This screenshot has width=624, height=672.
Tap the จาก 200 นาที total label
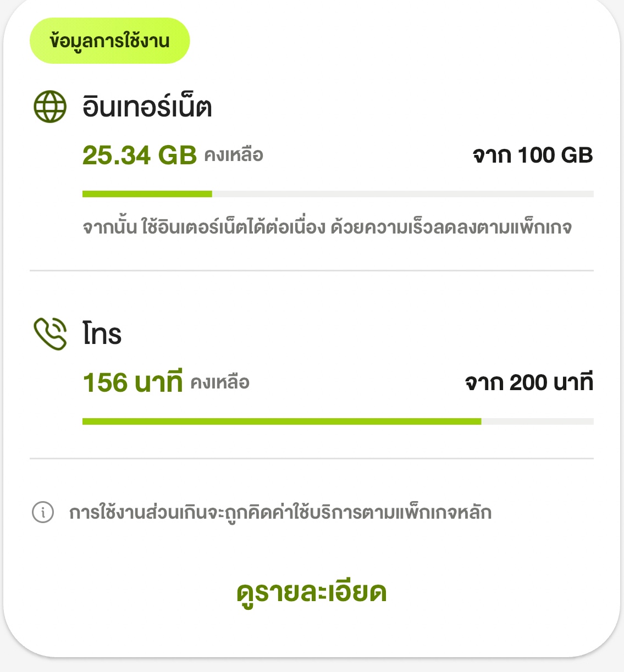[529, 382]
